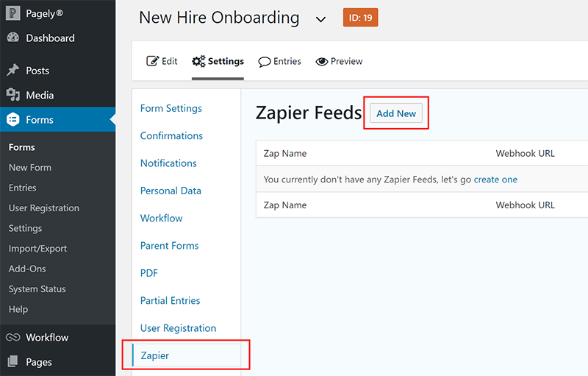Click the Pagely logo icon
588x376 pixels.
[x=12, y=13]
